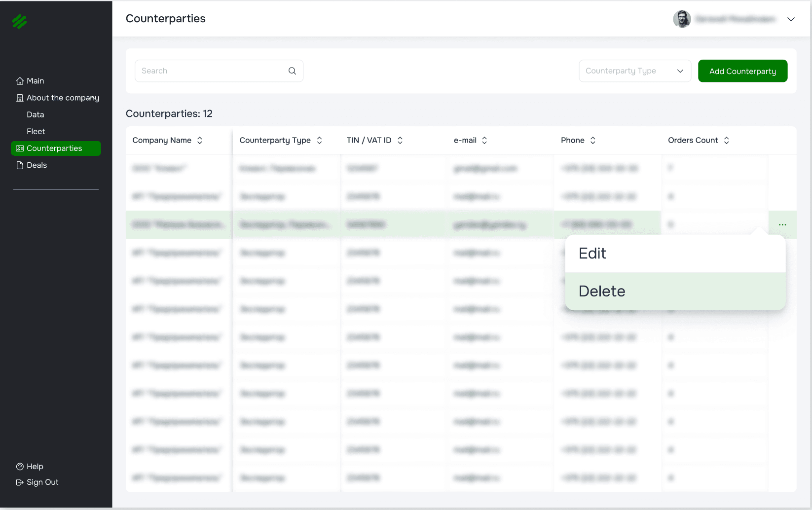This screenshot has width=812, height=510.
Task: Select Counterparties in the sidebar
Action: click(x=56, y=148)
